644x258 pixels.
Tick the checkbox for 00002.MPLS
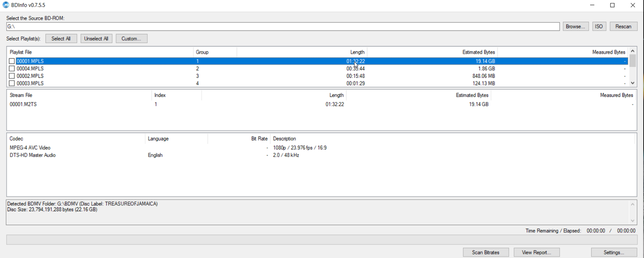point(12,76)
